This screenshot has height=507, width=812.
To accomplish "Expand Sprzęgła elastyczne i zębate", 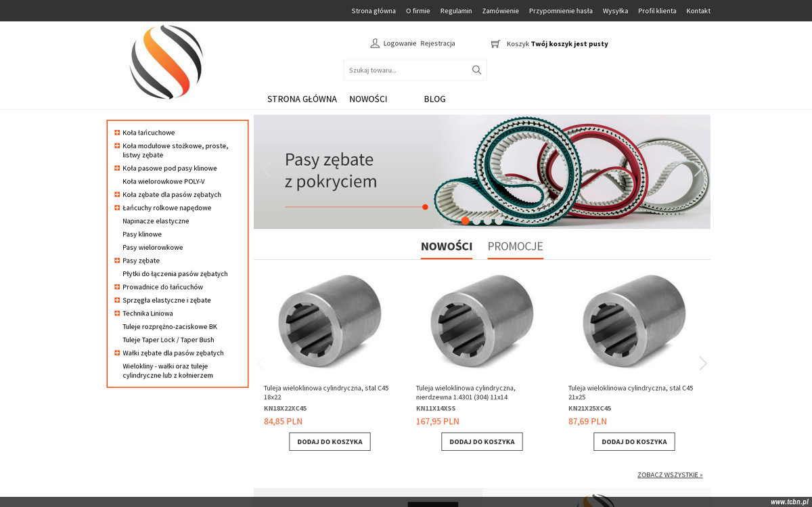I will pyautogui.click(x=117, y=300).
